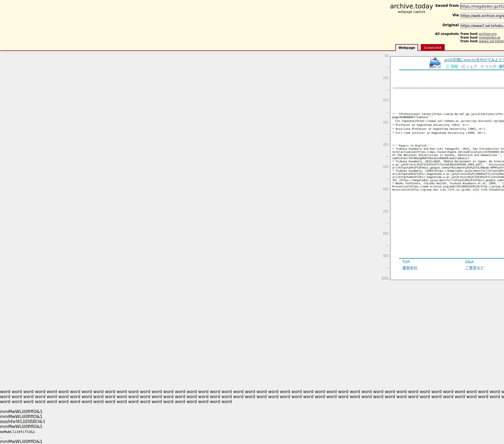Viewport: 504px width, 444px height.
Task: Jump to 50% page position marker
Action: point(386,166)
